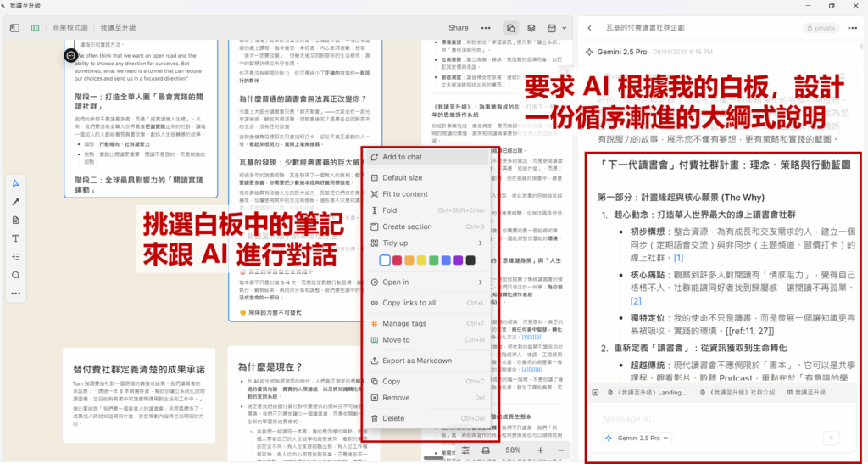Pick the orange color swatch
Image resolution: width=868 pixels, height=464 pixels.
(409, 260)
